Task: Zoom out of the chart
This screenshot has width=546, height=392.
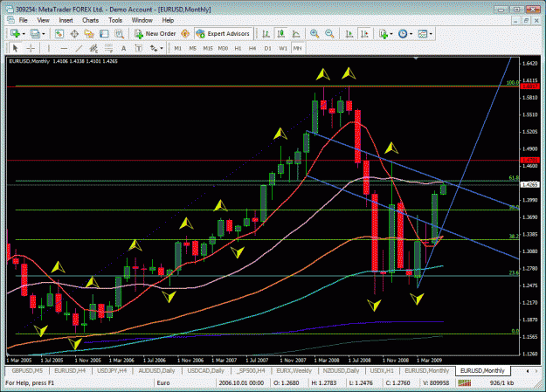Action: (x=329, y=34)
